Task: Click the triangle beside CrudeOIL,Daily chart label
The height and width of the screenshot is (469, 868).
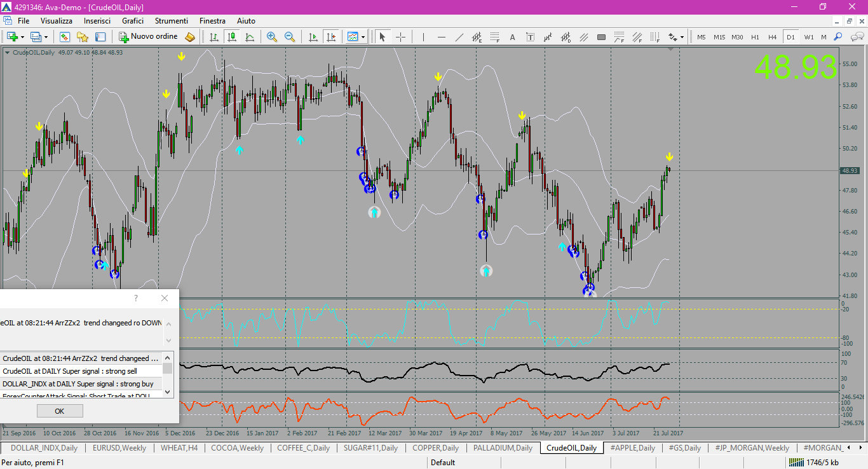Action: pyautogui.click(x=7, y=52)
